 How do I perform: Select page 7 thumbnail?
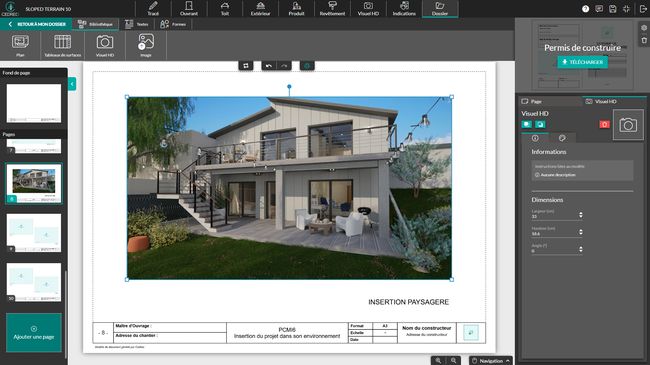[x=34, y=146]
